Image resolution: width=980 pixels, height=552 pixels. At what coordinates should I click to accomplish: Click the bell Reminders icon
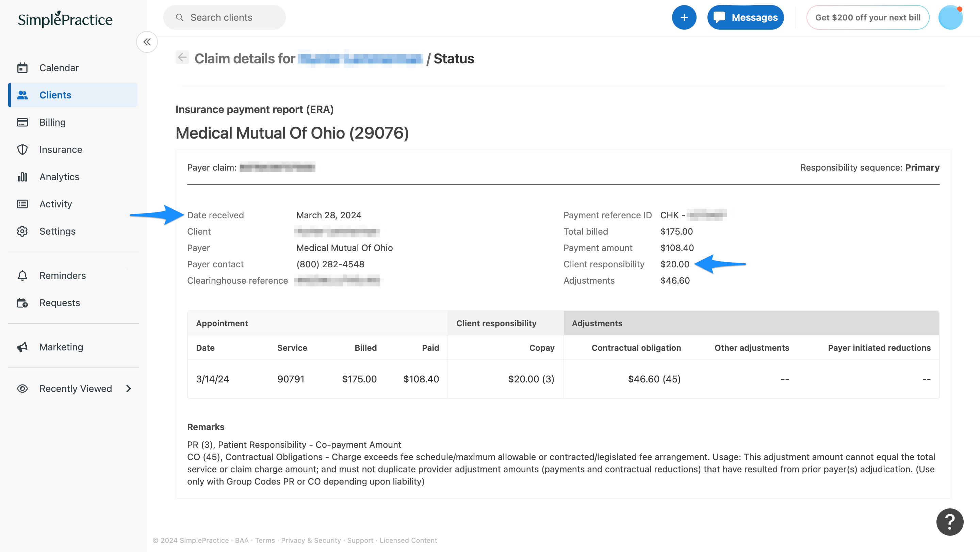(22, 275)
